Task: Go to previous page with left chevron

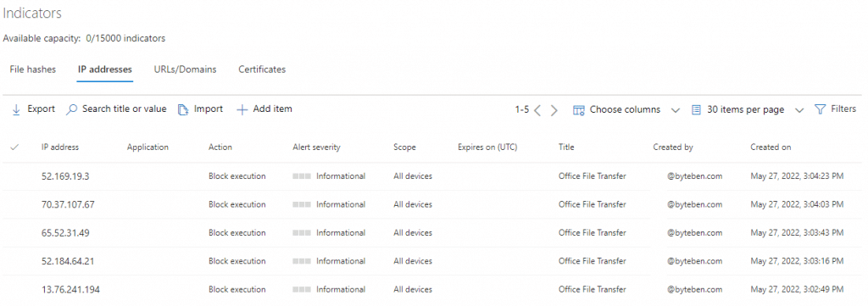Action: [x=537, y=110]
